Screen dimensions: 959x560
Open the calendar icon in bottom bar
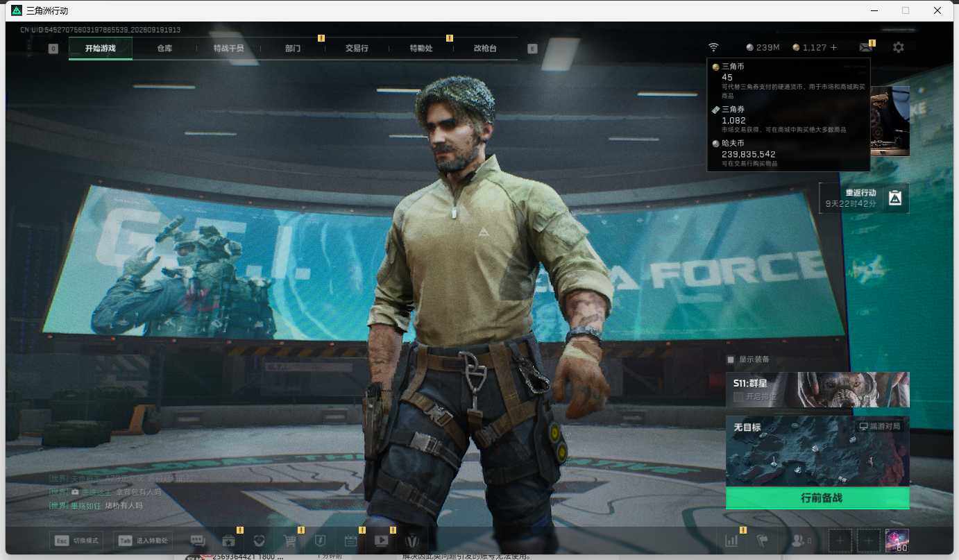(350, 541)
